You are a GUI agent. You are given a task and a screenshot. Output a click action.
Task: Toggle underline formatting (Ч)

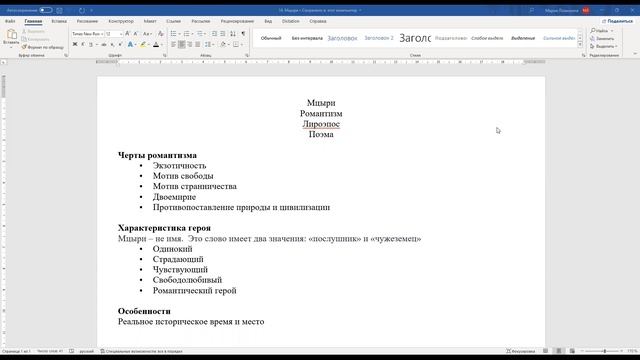[91, 44]
